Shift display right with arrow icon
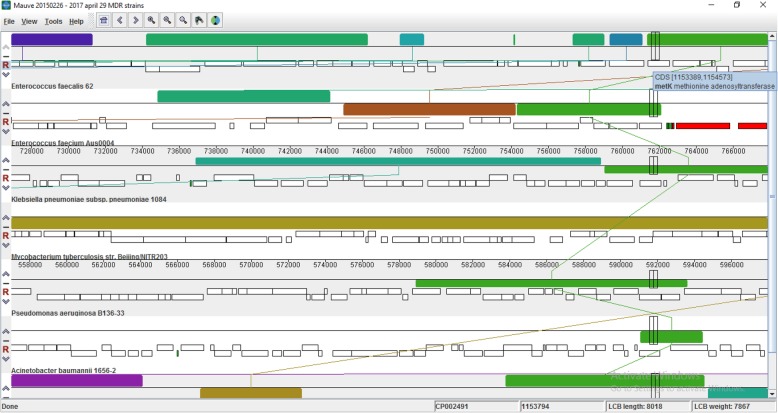778x413 pixels. [135, 20]
